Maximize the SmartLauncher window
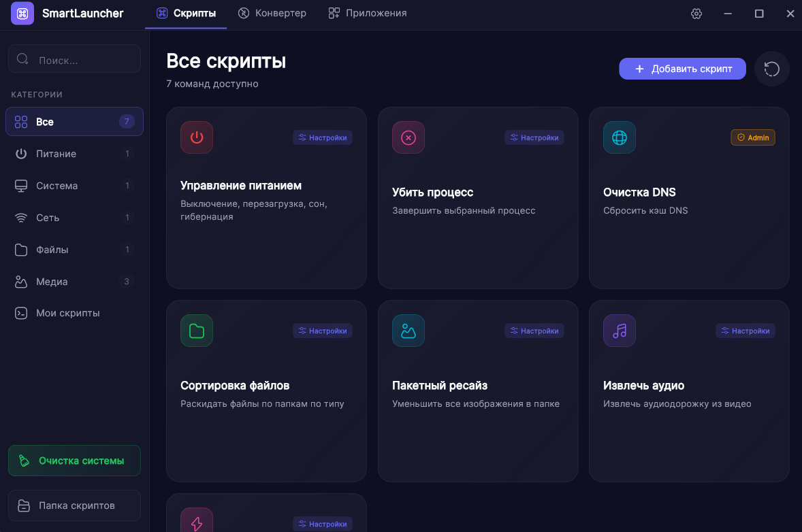 tap(759, 14)
